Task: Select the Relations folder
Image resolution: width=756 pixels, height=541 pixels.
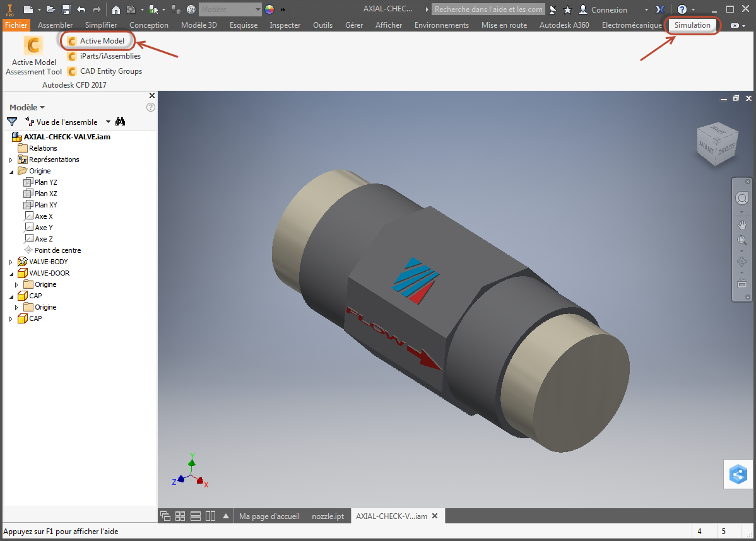Action: [x=38, y=148]
